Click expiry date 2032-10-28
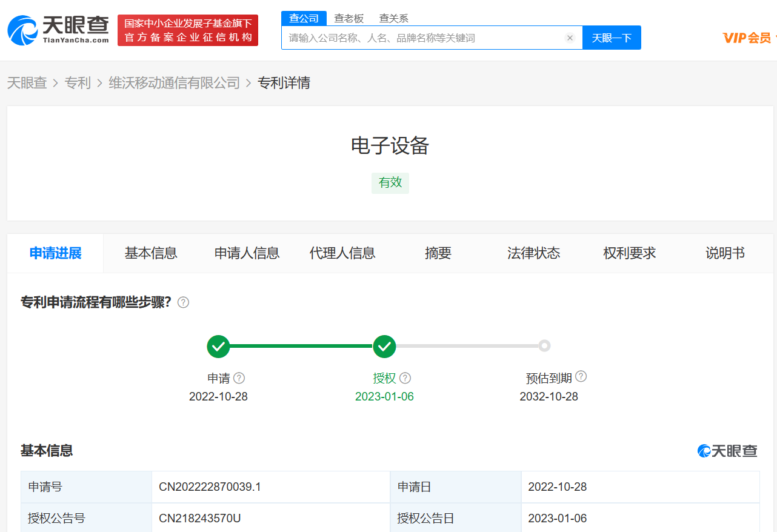Image resolution: width=777 pixels, height=532 pixels. [549, 397]
